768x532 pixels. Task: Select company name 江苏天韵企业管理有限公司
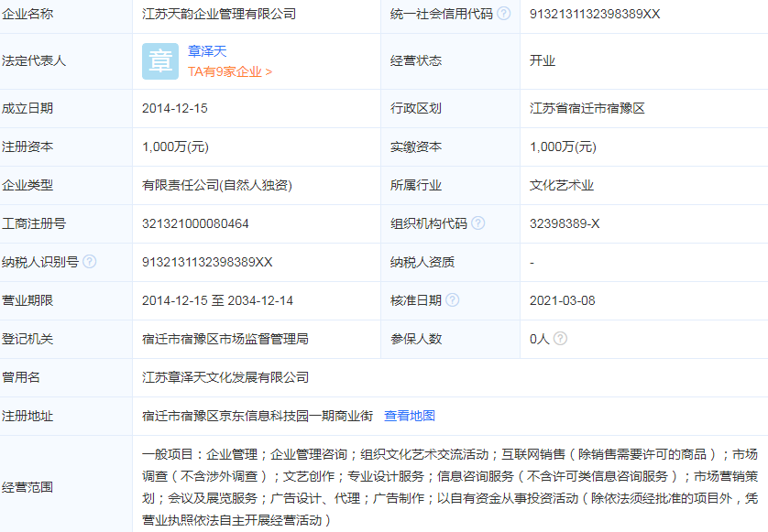219,14
